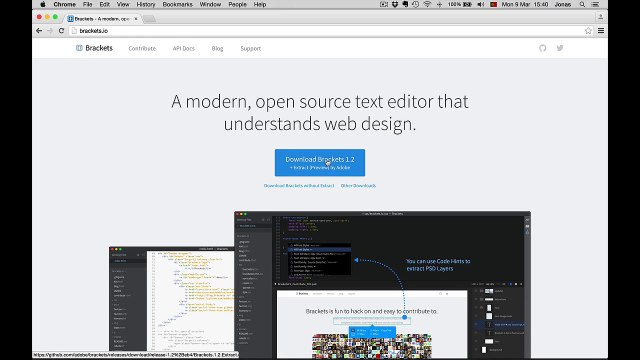Click the Time Machine clock icon
The height and width of the screenshot is (360, 640).
(416, 4)
